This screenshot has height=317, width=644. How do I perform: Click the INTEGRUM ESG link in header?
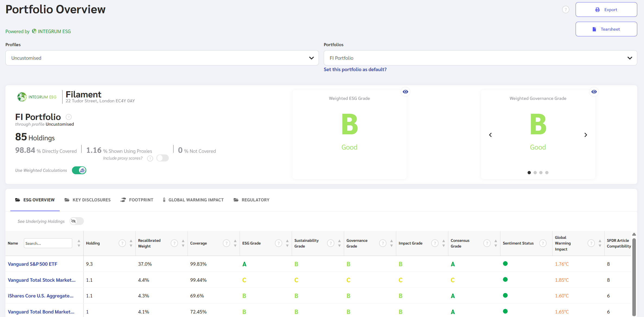pyautogui.click(x=51, y=31)
